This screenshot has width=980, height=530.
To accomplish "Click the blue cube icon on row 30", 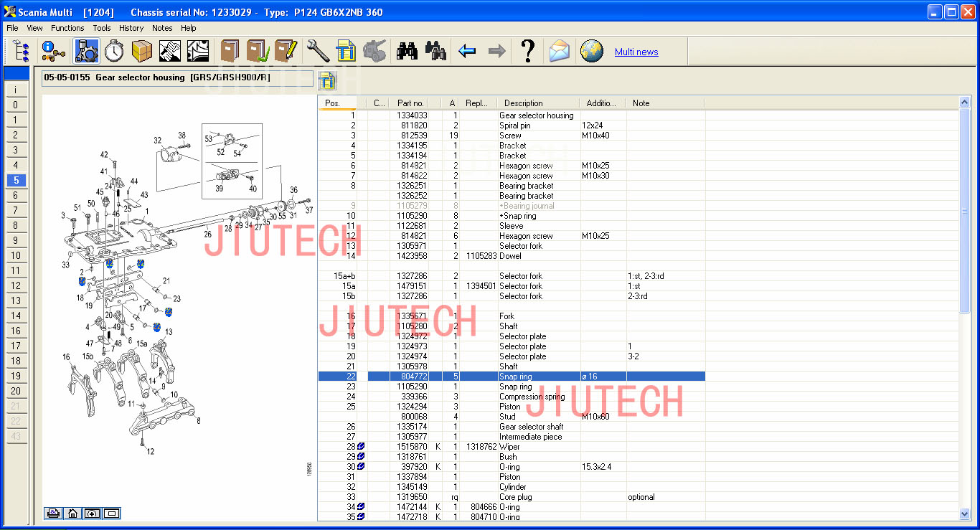I will (x=361, y=467).
